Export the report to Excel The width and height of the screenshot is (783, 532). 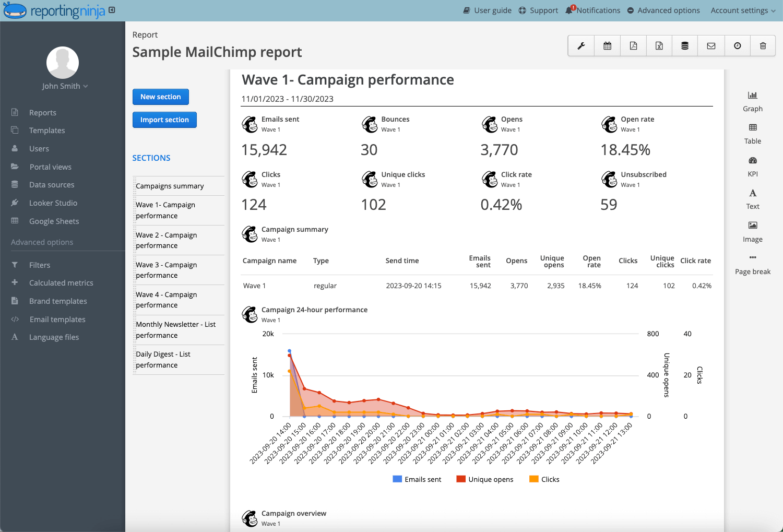click(x=659, y=46)
